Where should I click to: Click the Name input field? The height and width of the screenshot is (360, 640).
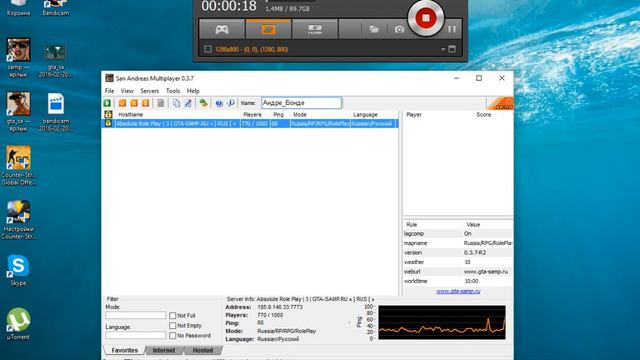(x=301, y=103)
